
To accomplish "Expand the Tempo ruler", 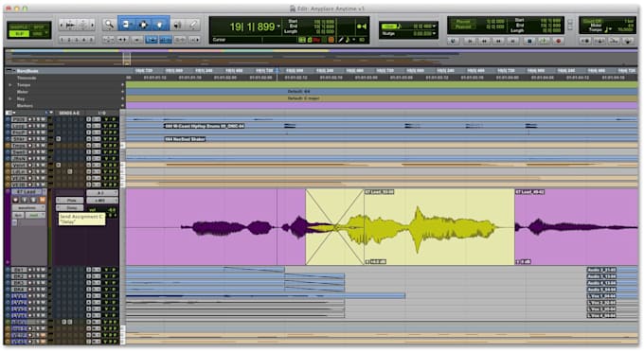I will pos(10,85).
